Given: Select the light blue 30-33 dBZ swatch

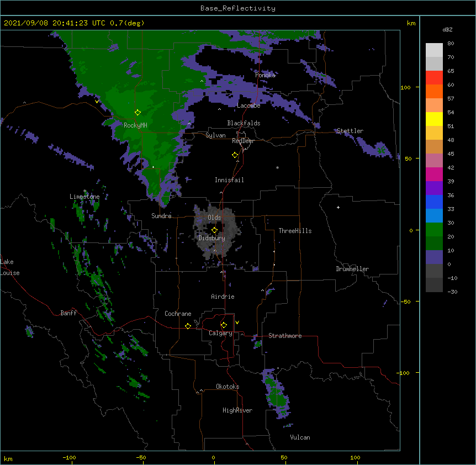Looking at the screenshot, I should pos(434,216).
